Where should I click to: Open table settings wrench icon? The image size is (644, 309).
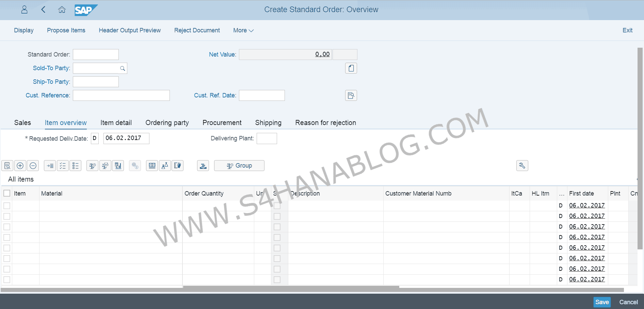pos(522,166)
